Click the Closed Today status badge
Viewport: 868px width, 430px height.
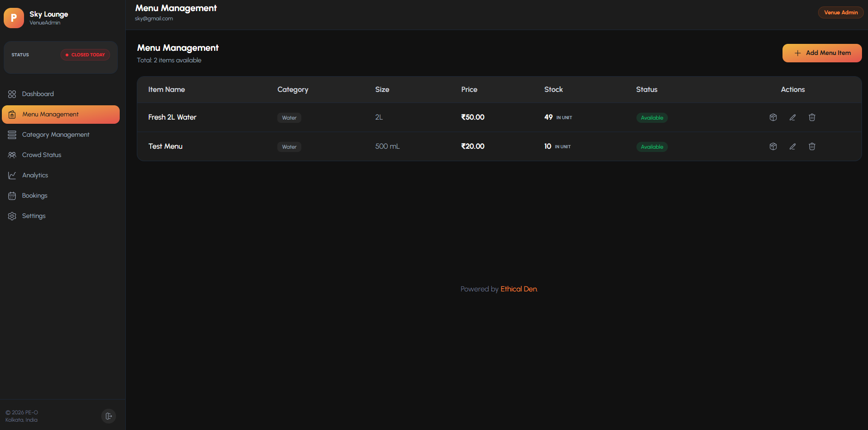85,55
